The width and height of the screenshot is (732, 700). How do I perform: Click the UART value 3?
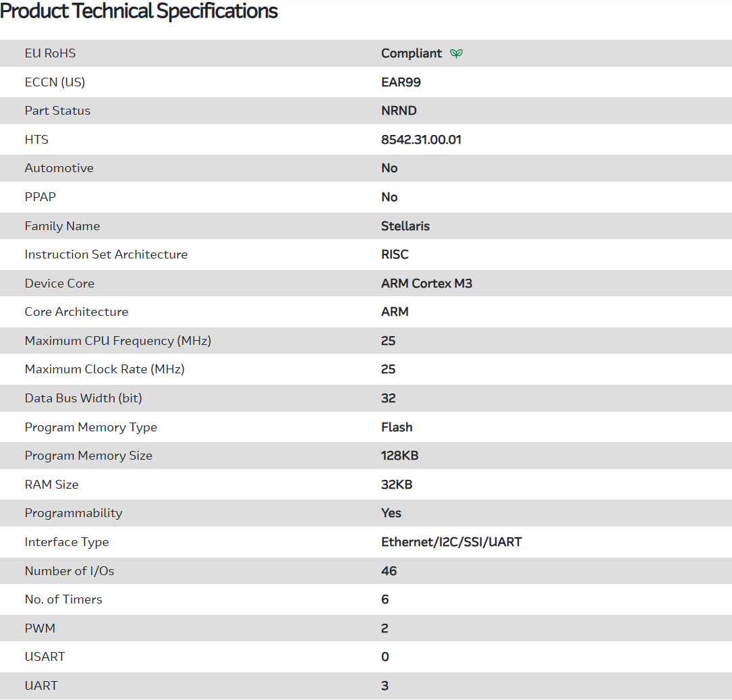point(385,686)
